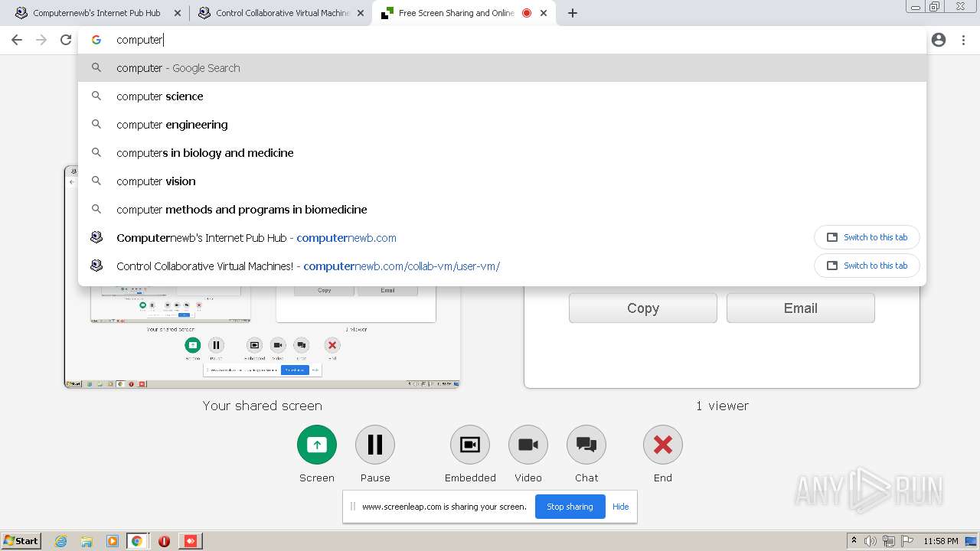Click the '1 viewer' label
980x551 pixels.
click(722, 406)
